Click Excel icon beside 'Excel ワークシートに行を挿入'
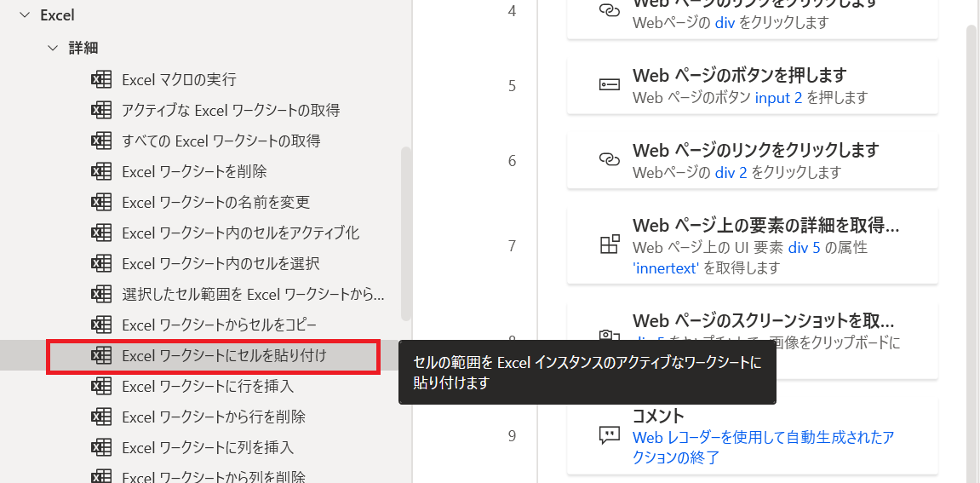 click(101, 386)
